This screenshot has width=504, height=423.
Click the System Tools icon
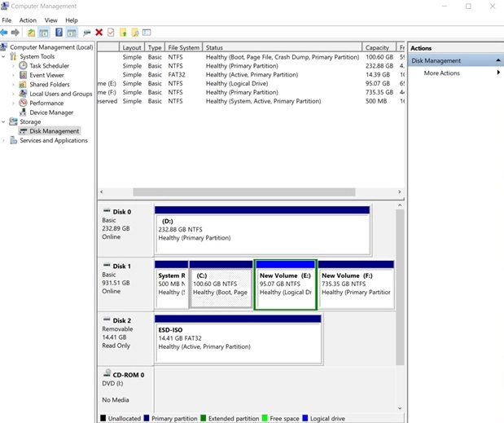(13, 56)
